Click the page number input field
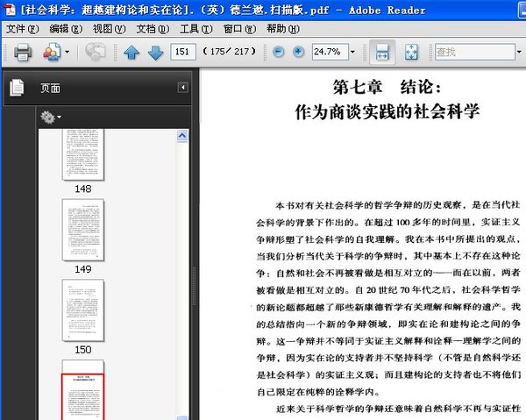Image resolution: width=526 pixels, height=420 pixels. 183,53
